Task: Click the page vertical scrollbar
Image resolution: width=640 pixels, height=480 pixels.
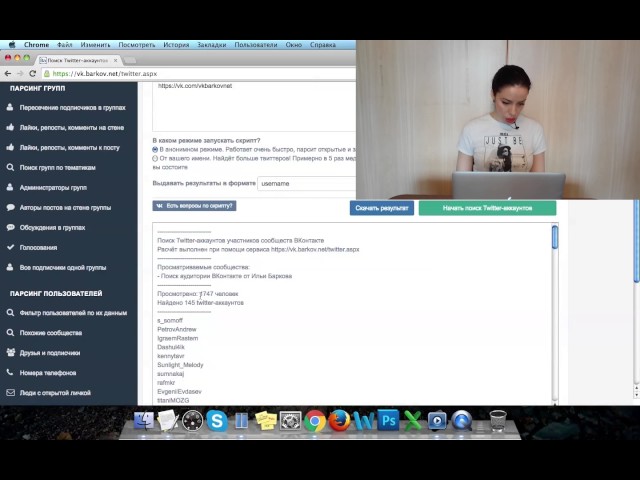Action: click(x=637, y=241)
